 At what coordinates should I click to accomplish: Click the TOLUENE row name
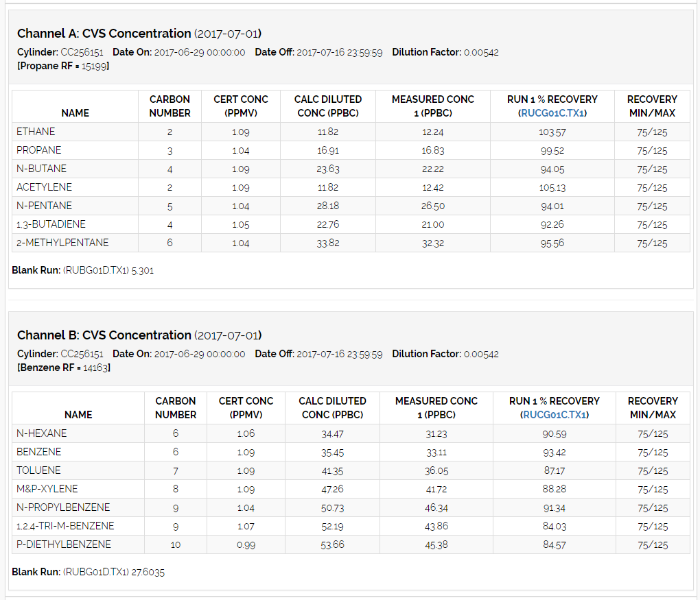click(x=38, y=470)
